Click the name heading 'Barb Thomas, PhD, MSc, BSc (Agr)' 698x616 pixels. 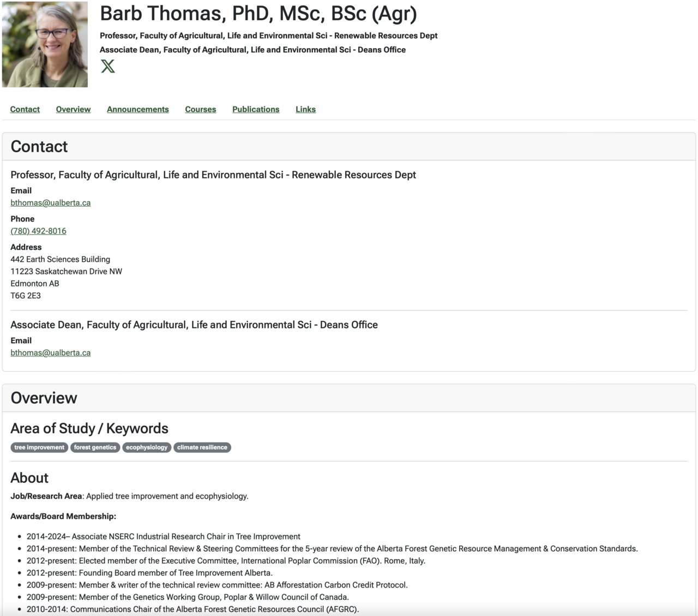point(258,14)
